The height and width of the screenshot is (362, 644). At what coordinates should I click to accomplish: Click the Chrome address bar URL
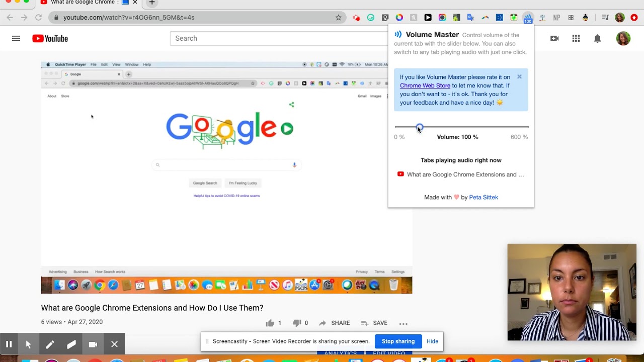click(129, 18)
